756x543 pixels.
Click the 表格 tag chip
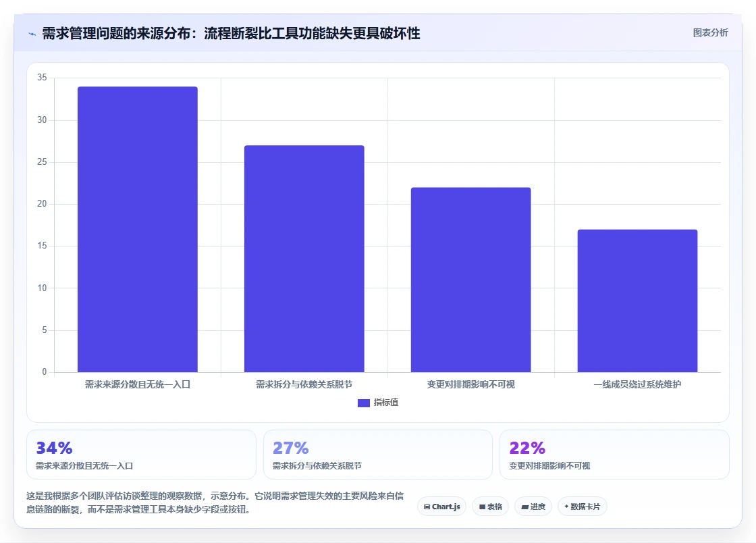490,507
